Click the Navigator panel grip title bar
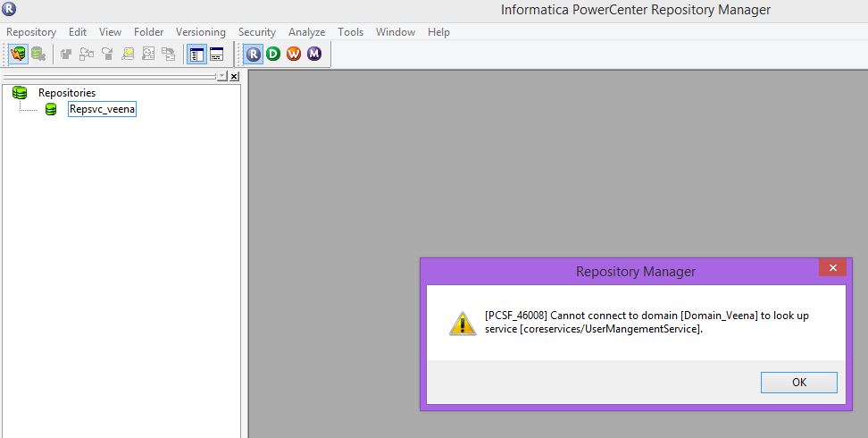868x438 pixels. coord(109,76)
